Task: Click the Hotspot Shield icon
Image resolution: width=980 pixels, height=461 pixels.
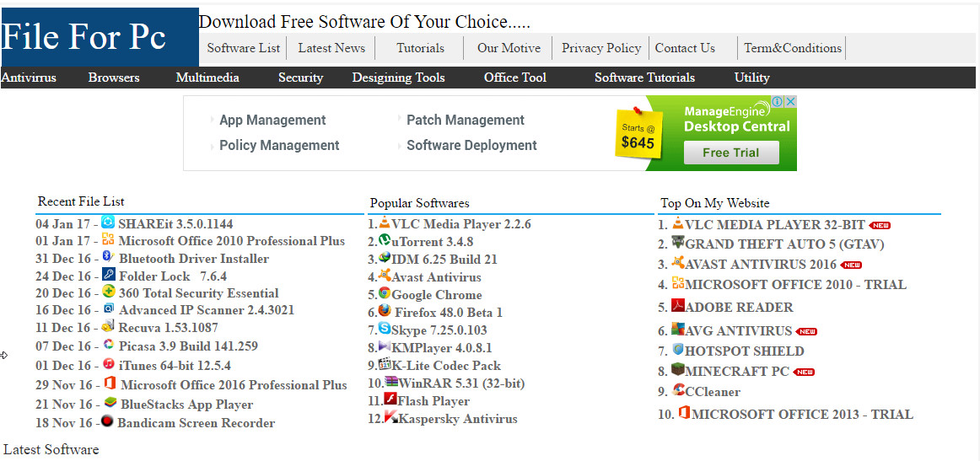Action: [678, 349]
